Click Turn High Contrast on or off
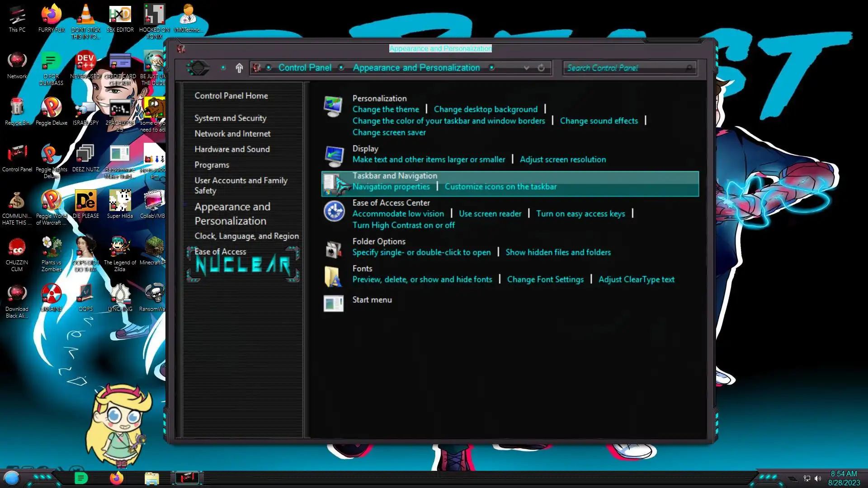 403,225
